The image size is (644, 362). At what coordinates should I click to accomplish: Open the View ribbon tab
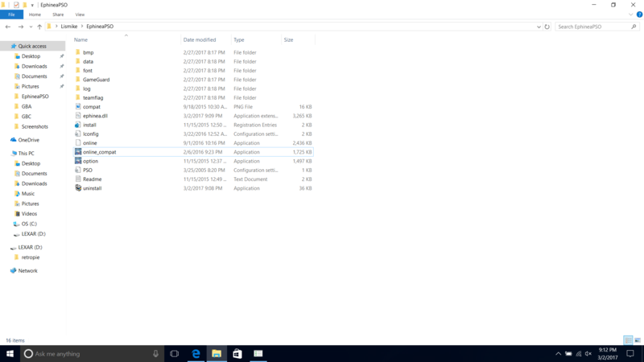click(80, 14)
